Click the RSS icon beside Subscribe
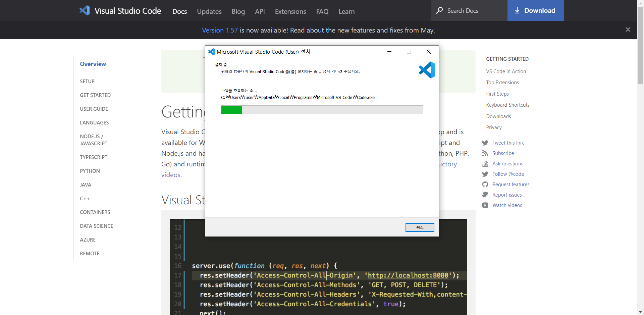Screen dimensions: 644x315 pos(485,153)
